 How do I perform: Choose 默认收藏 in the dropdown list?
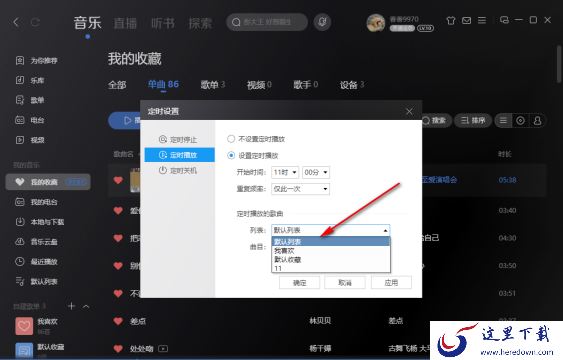(331, 260)
